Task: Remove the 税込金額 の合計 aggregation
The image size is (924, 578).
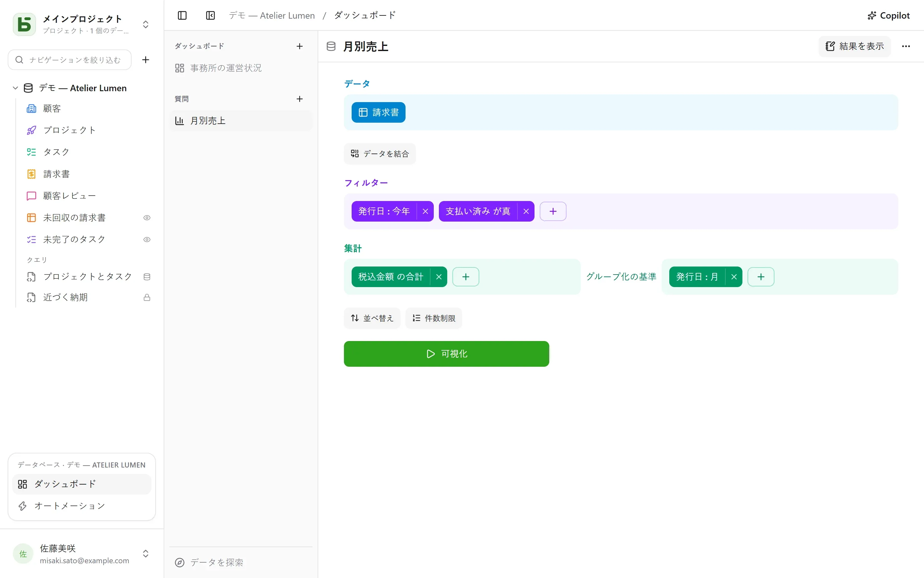Action: coord(439,277)
